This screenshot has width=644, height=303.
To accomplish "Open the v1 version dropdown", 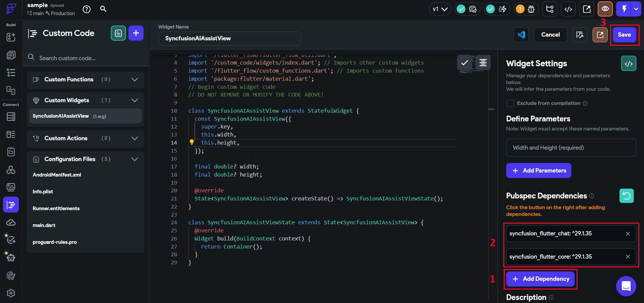I will tap(440, 9).
